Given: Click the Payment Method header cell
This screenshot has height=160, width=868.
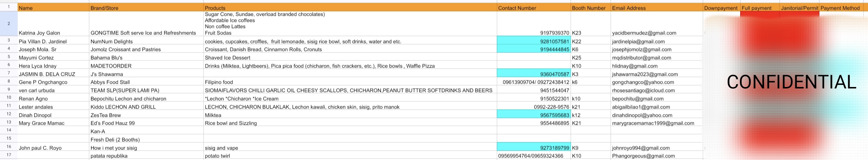Looking at the screenshot, I should pos(840,8).
